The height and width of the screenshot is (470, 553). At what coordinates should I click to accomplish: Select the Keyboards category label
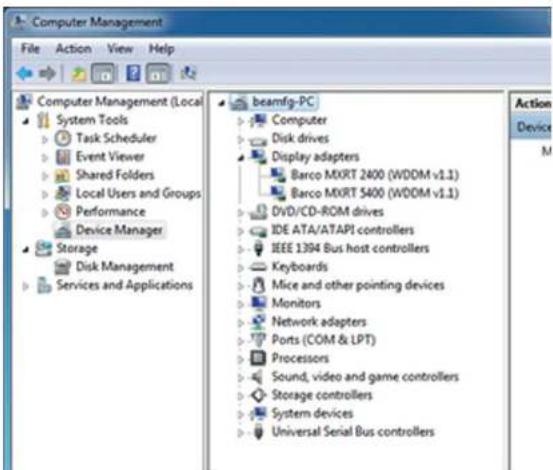299,267
